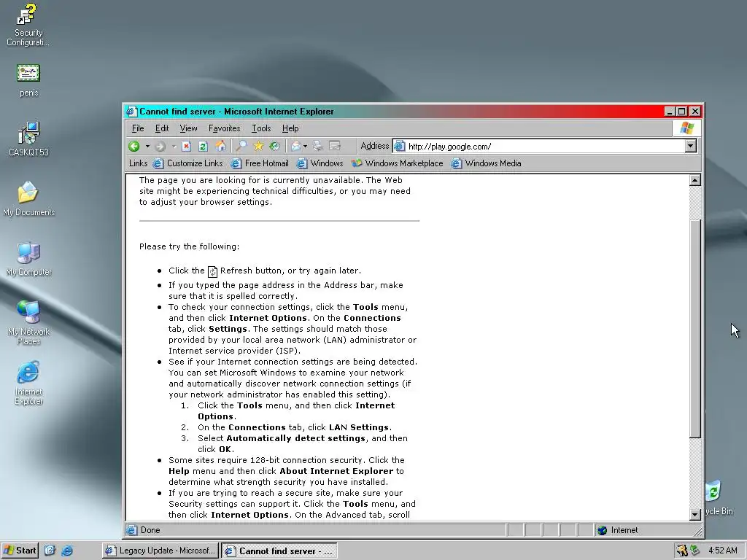This screenshot has width=747, height=560.
Task: Click the Cannot find server taskbar button
Action: click(x=279, y=551)
